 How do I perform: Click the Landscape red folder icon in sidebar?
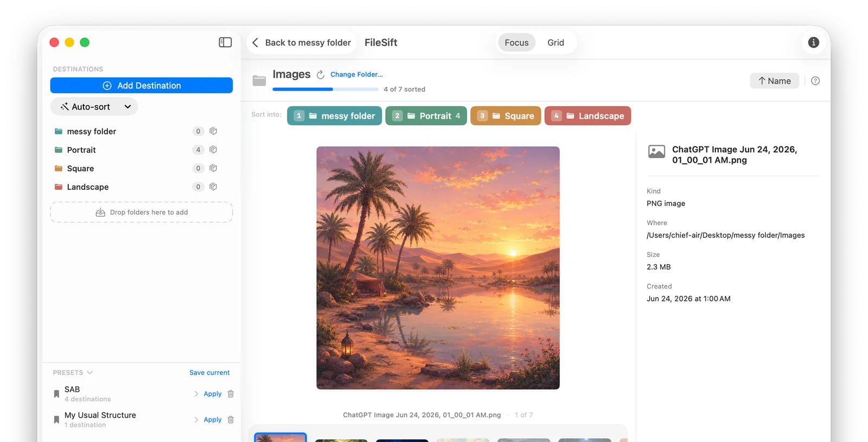(x=58, y=187)
